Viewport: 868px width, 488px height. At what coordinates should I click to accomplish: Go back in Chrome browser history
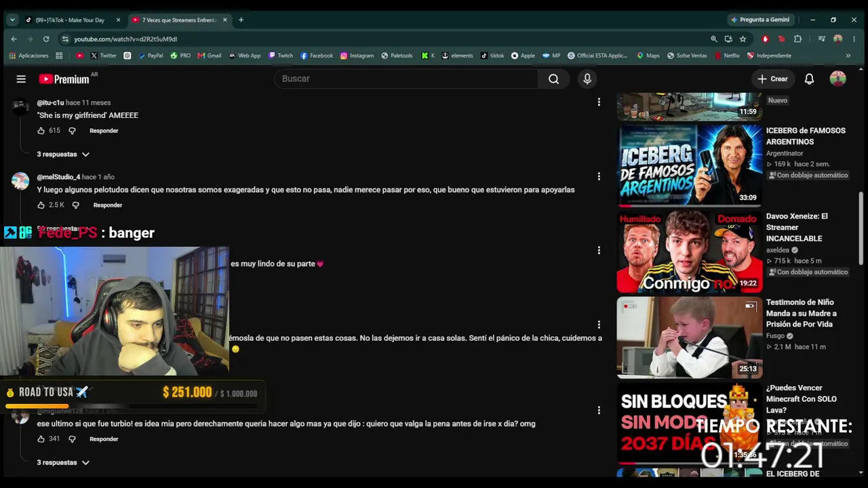coord(14,39)
